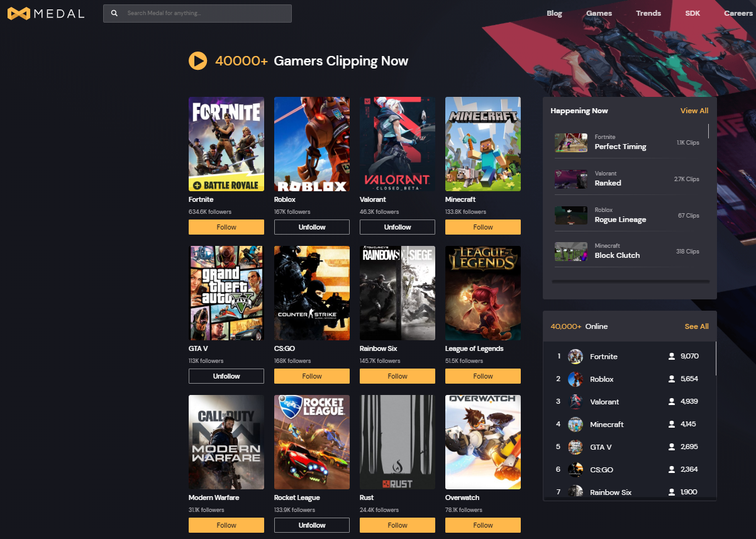
Task: Unfollow the Roblox game
Action: (x=312, y=227)
